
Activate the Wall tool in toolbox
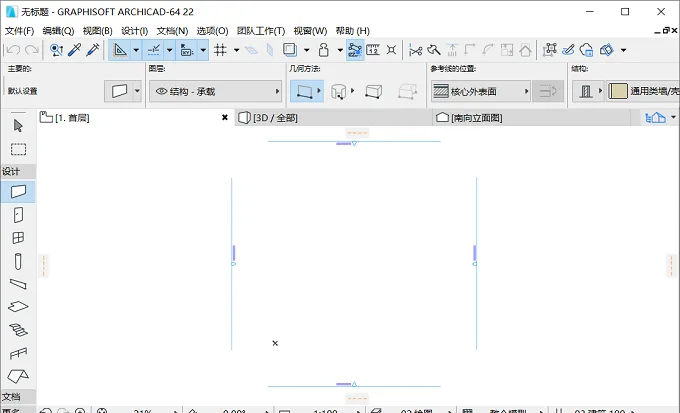tap(18, 191)
